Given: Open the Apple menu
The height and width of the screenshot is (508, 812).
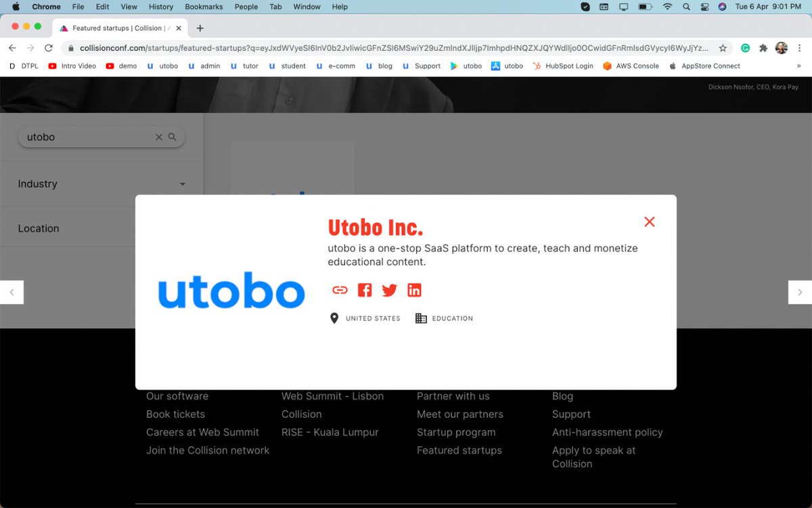Looking at the screenshot, I should [x=16, y=7].
